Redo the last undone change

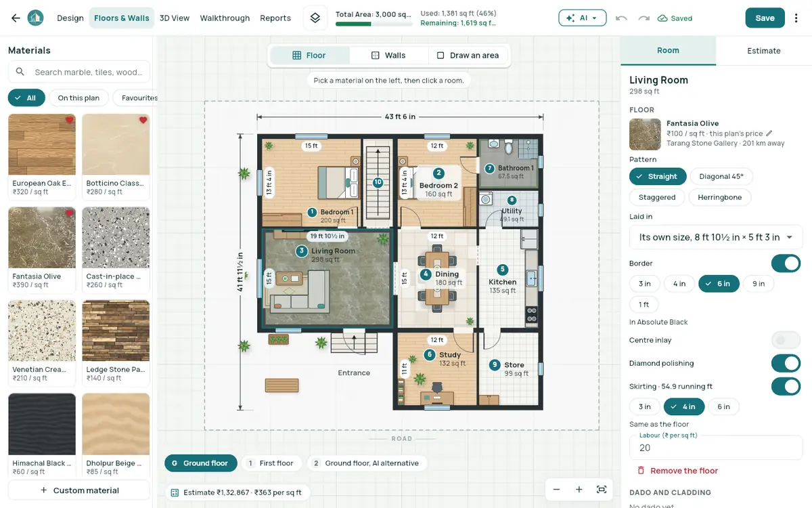[x=644, y=18]
